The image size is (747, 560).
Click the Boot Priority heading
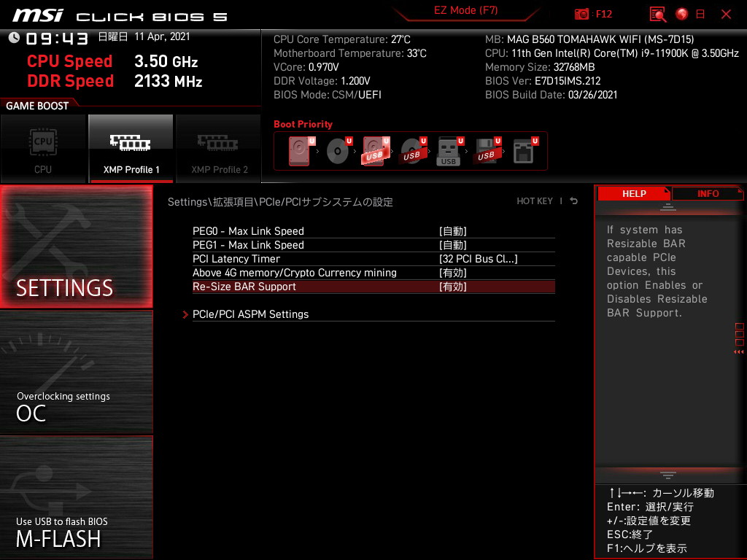click(x=303, y=124)
